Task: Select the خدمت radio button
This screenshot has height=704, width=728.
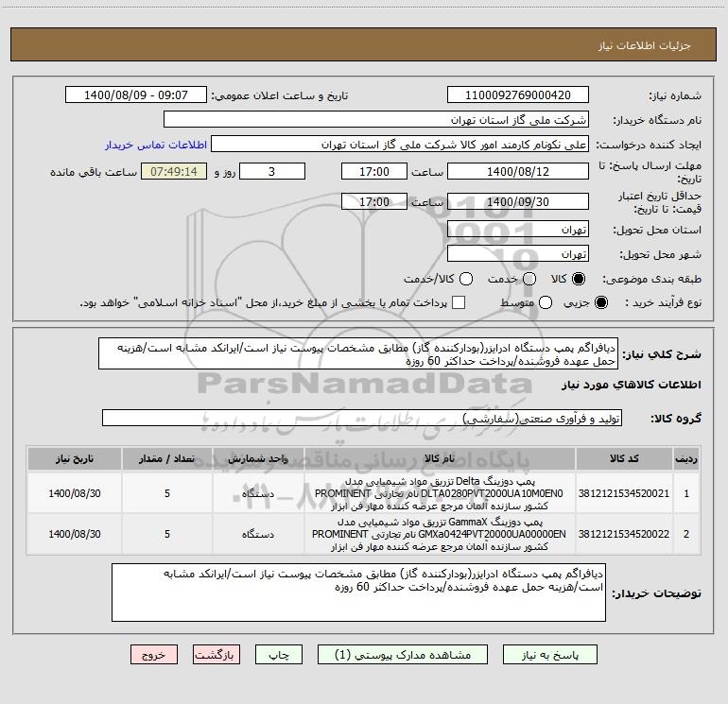Action: pyautogui.click(x=529, y=279)
